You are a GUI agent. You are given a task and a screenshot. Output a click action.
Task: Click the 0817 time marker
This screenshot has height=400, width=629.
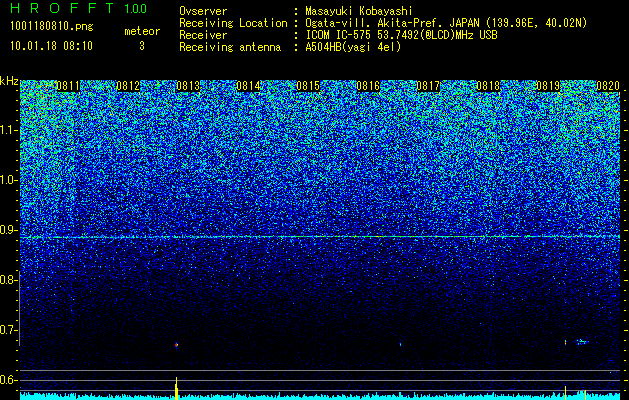pos(428,86)
